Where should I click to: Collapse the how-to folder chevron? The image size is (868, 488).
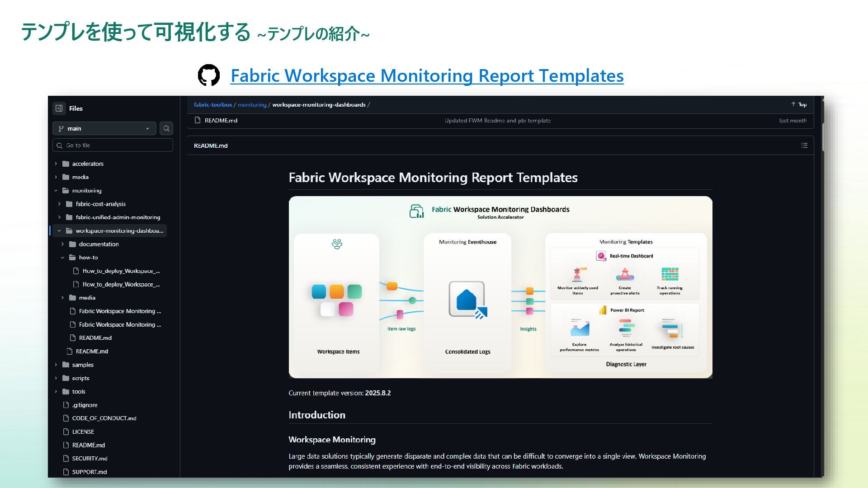(62, 258)
